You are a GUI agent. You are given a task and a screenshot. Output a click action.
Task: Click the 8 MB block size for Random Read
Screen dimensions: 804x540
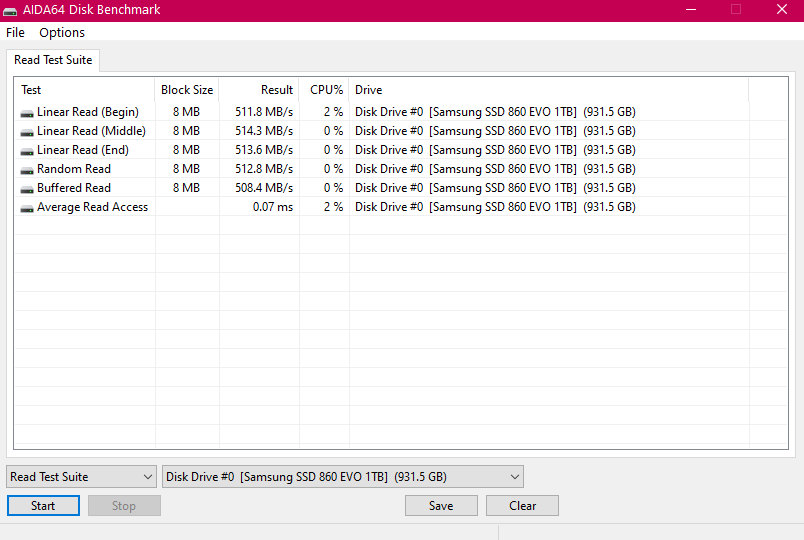coord(186,169)
